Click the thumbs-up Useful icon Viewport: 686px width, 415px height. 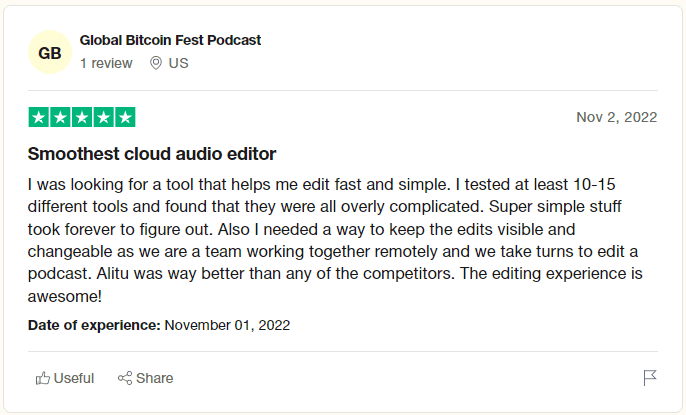tap(43, 378)
